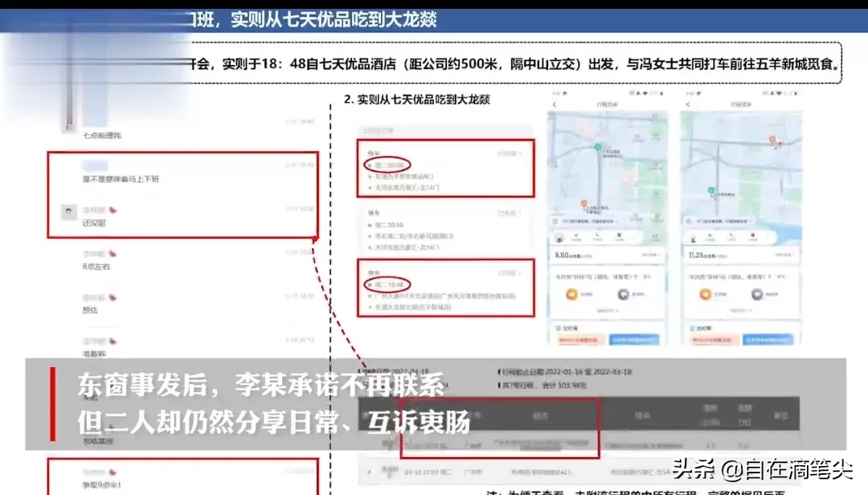Click heading 2. 实则从七天优品吃到大龙燚
The width and height of the screenshot is (868, 495).
[417, 99]
